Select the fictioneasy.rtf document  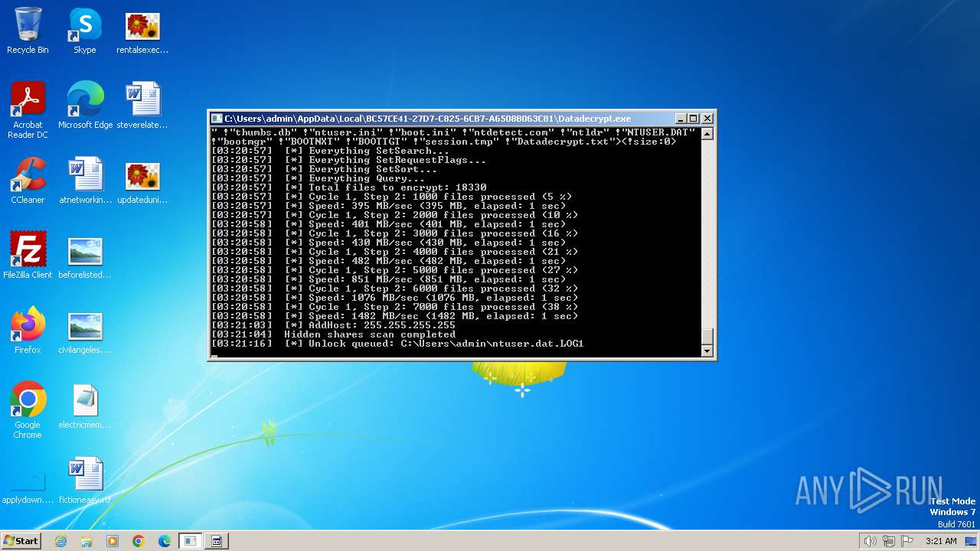(x=85, y=481)
